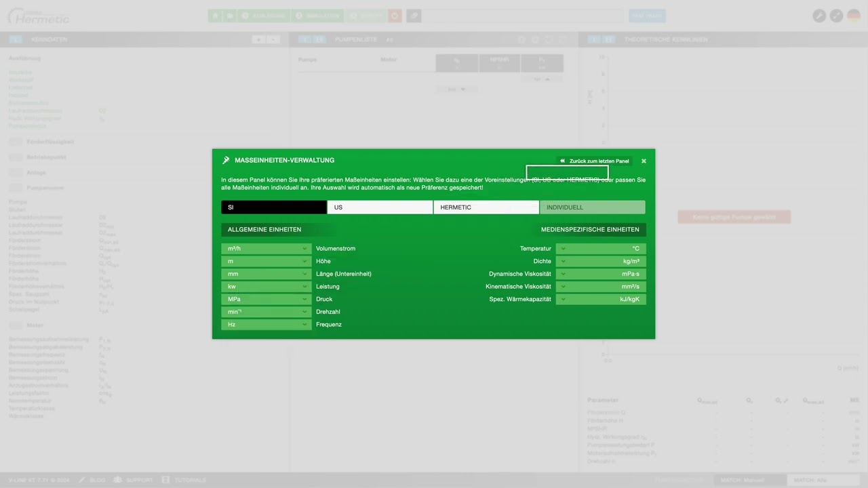Open the Länge (Untereinheit) unit dropdown

tap(267, 274)
